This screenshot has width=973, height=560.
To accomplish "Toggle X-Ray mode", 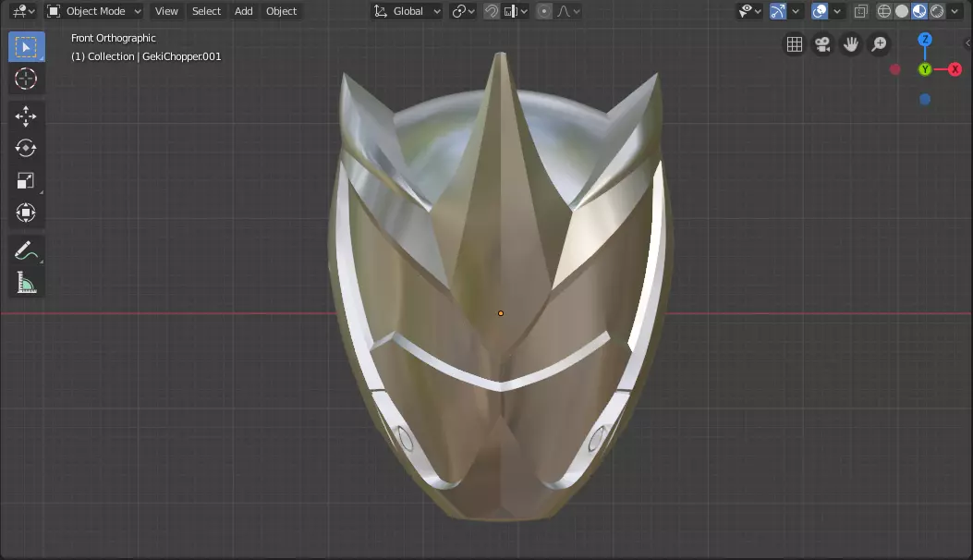I will click(860, 11).
